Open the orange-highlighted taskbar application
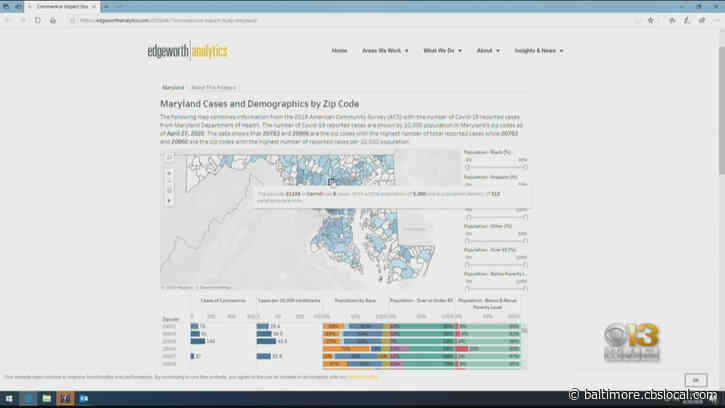This screenshot has height=408, width=725. click(x=65, y=398)
